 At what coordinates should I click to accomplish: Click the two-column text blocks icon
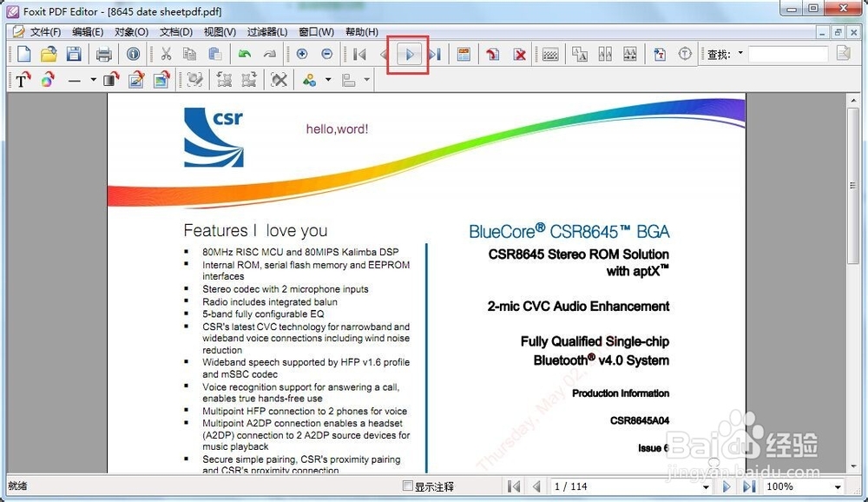point(604,54)
